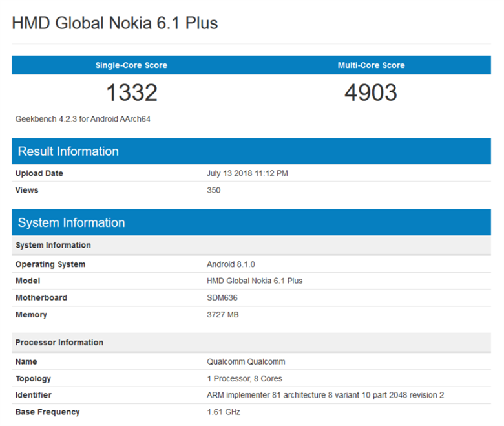
Task: Select the SDM636 motherboard value
Action: click(221, 298)
